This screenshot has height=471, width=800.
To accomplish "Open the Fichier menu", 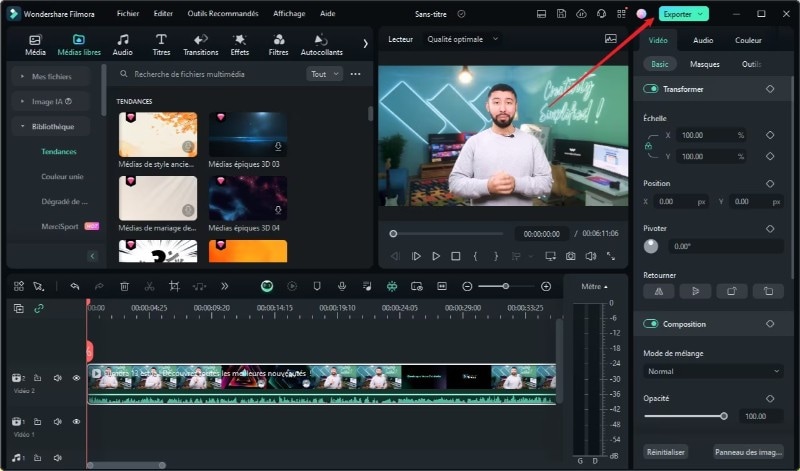I will (x=128, y=14).
